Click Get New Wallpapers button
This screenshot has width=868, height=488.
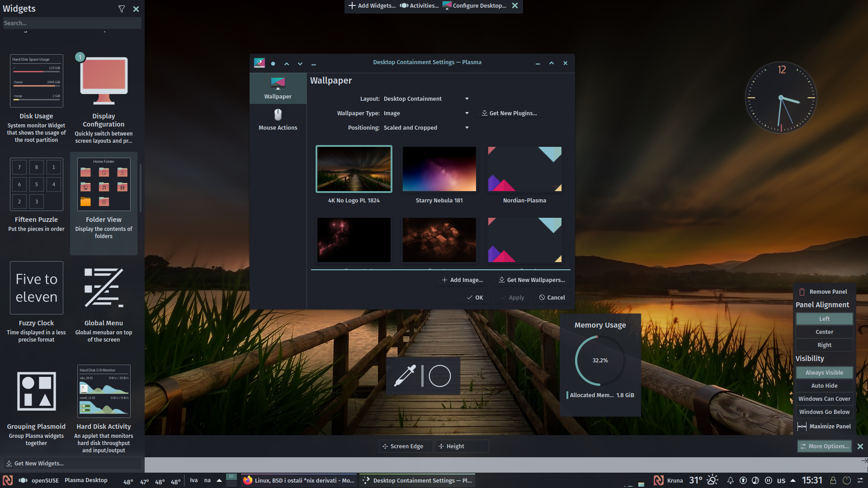(x=532, y=280)
